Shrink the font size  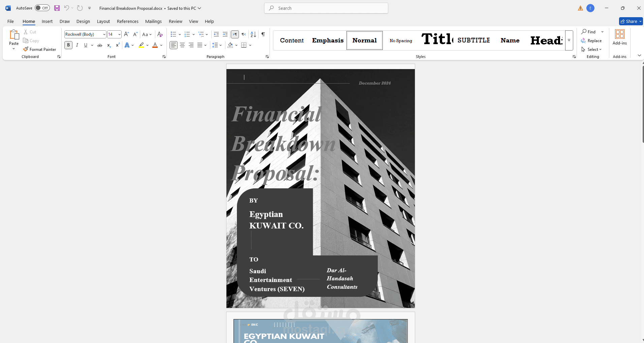tap(135, 34)
